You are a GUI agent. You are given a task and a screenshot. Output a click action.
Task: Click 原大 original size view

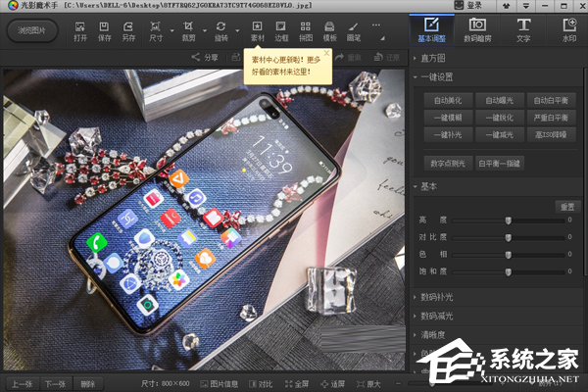(x=368, y=384)
